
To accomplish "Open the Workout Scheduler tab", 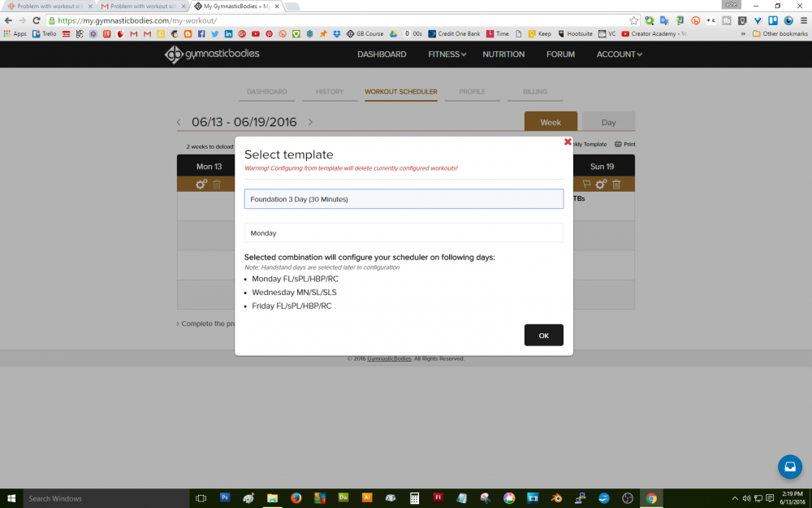I will (401, 92).
